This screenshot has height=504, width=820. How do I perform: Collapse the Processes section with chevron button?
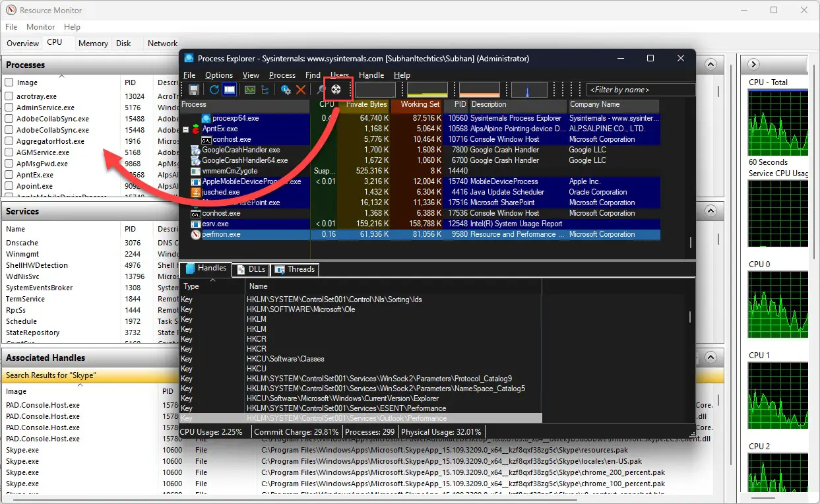pos(710,65)
